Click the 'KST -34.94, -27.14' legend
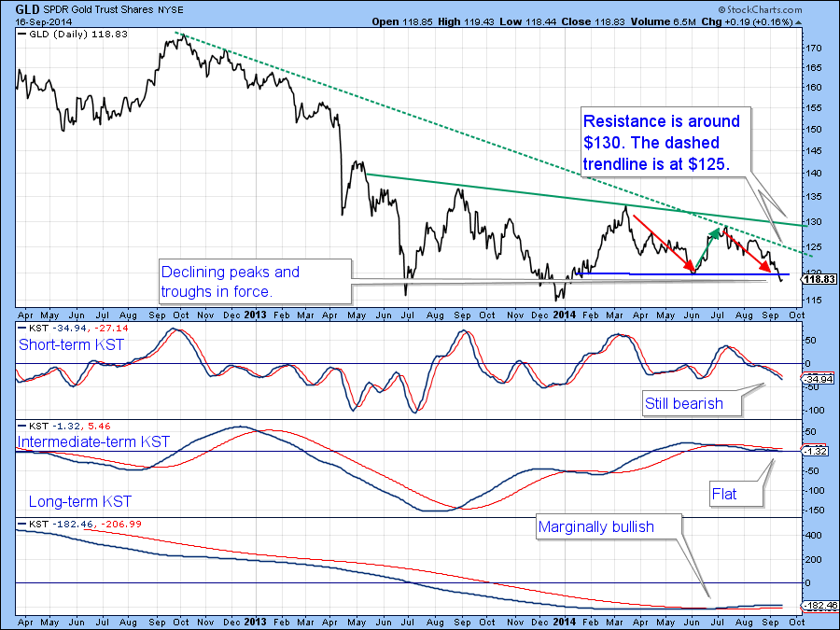The image size is (840, 630). 73,328
